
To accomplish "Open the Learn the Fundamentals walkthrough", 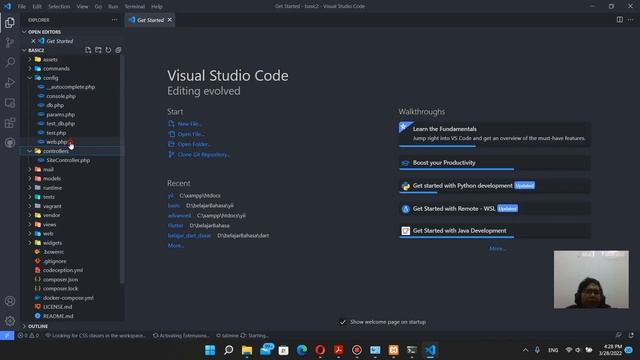I will pyautogui.click(x=494, y=134).
